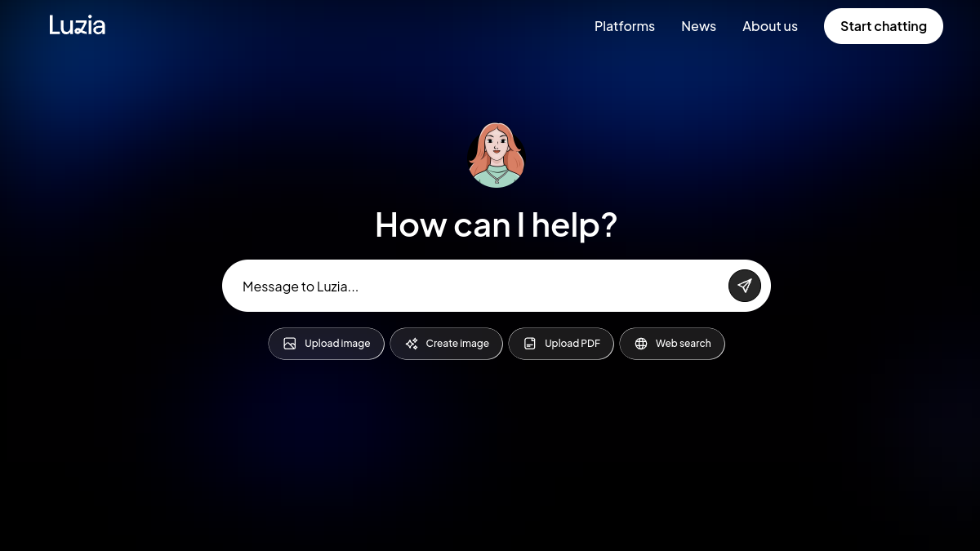
Task: Activate the Web search option
Action: (672, 344)
